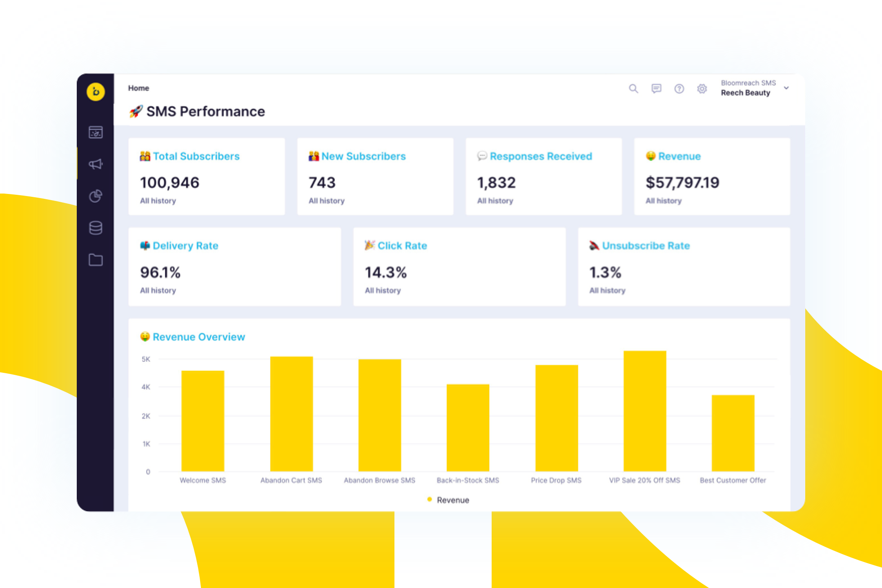The height and width of the screenshot is (588, 882).
Task: Click the search magnifier icon
Action: (633, 89)
